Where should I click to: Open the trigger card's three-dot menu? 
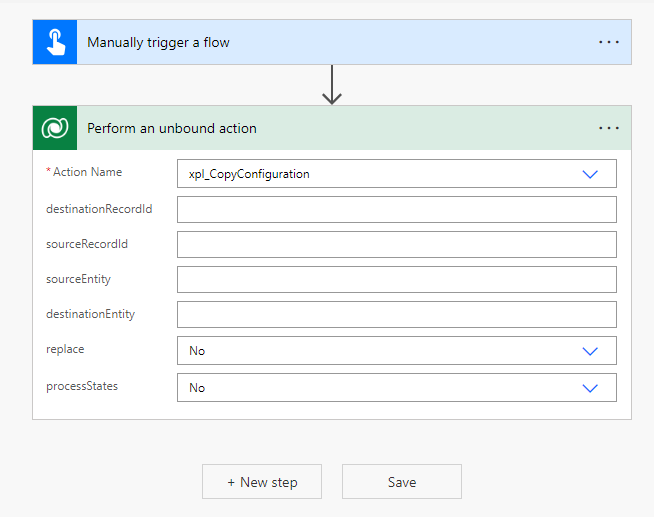click(x=609, y=42)
